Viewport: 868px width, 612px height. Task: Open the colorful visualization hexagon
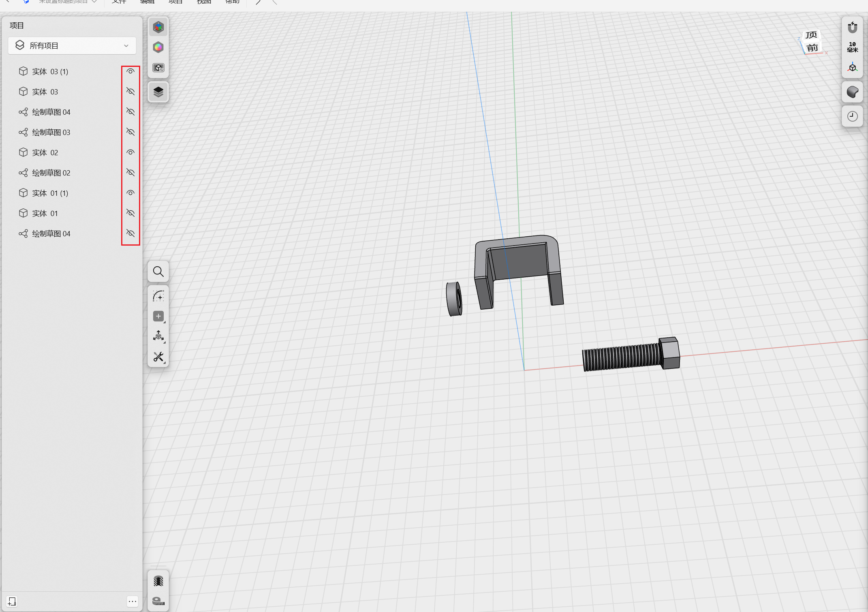click(x=158, y=47)
